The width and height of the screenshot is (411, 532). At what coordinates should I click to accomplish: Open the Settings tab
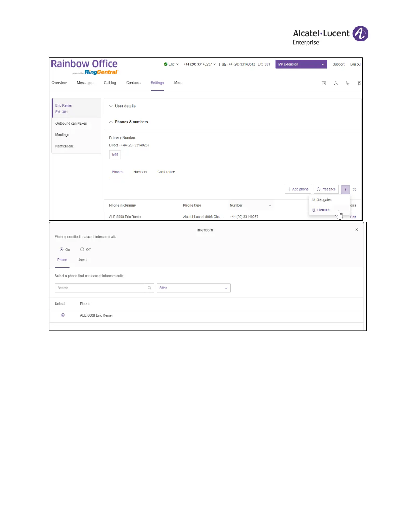coord(157,83)
